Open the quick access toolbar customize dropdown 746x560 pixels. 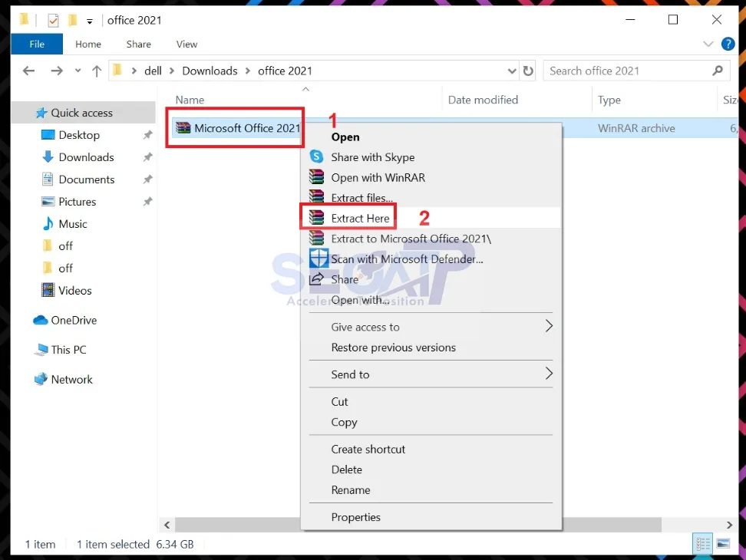(x=88, y=20)
